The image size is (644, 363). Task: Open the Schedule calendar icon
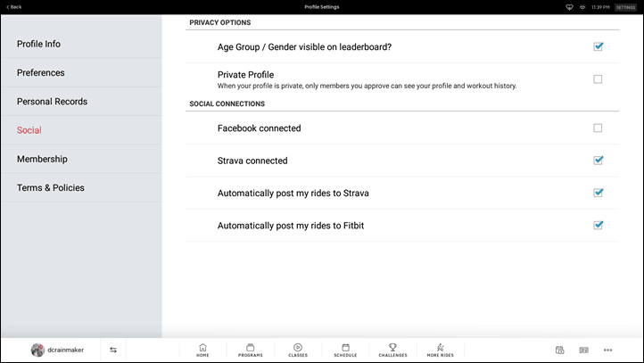tap(345, 351)
